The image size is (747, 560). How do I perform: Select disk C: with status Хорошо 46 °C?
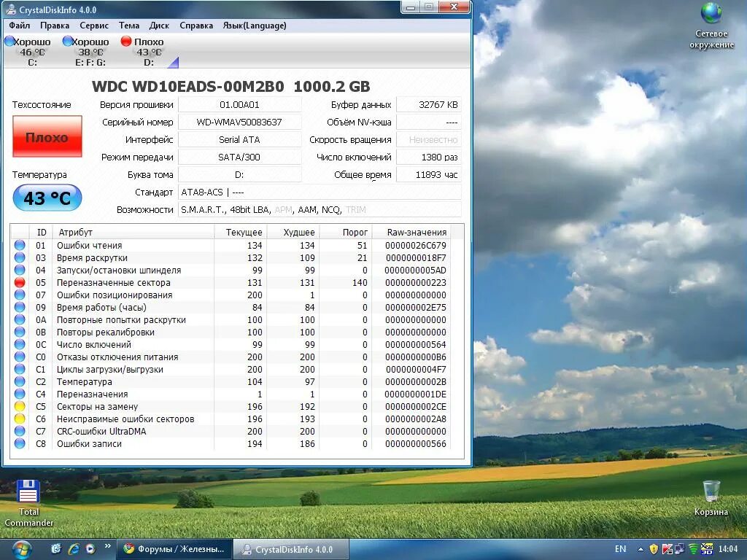[28, 52]
